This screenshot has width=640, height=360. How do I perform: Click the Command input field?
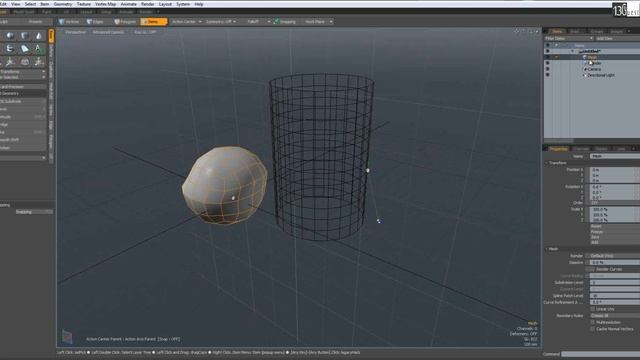click(x=600, y=354)
